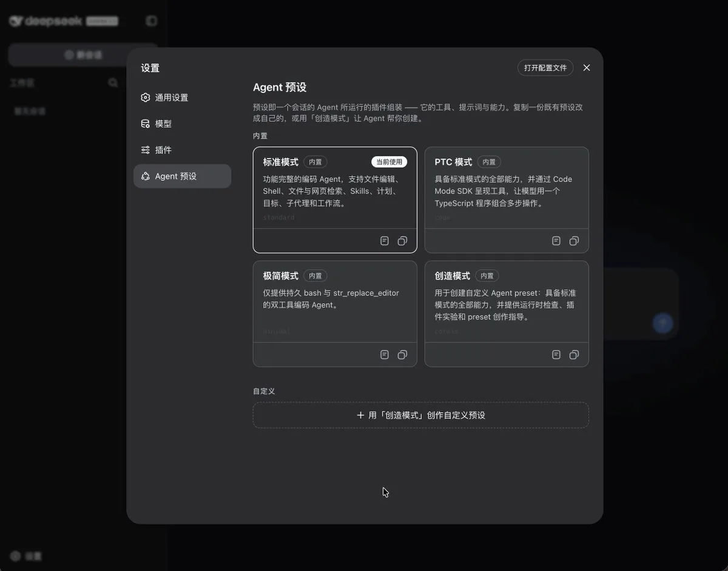Open 设置 at bottom of background sidebar
This screenshot has width=728, height=571.
[26, 556]
